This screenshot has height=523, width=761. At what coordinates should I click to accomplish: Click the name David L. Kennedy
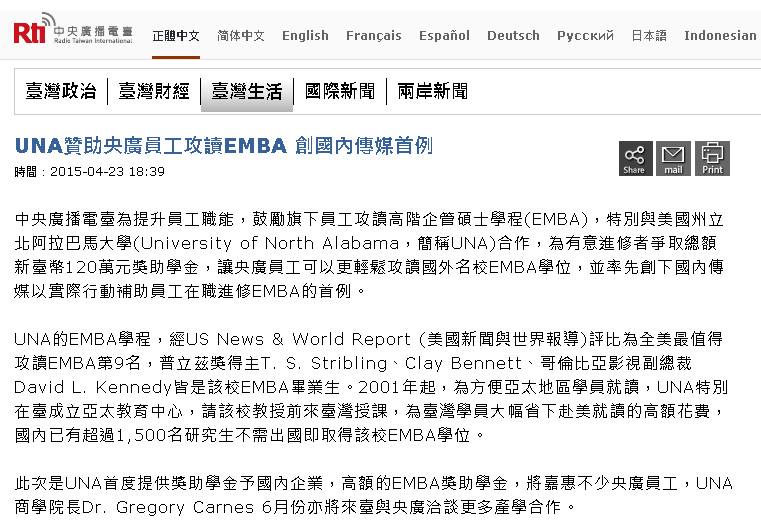pos(93,387)
